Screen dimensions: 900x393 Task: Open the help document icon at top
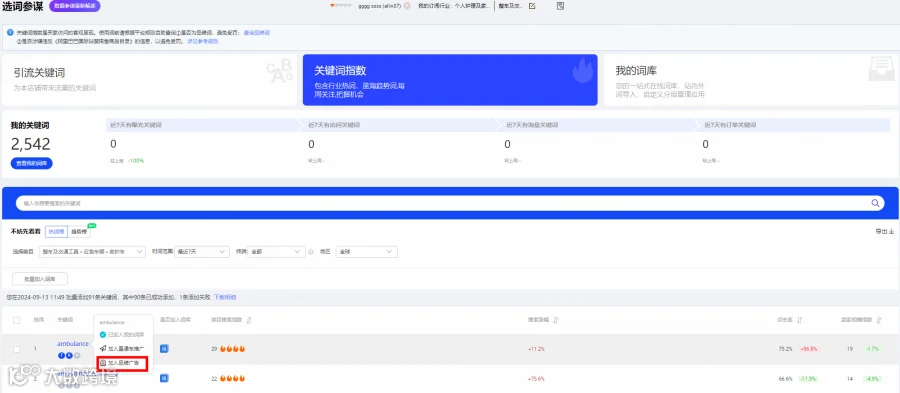point(561,6)
